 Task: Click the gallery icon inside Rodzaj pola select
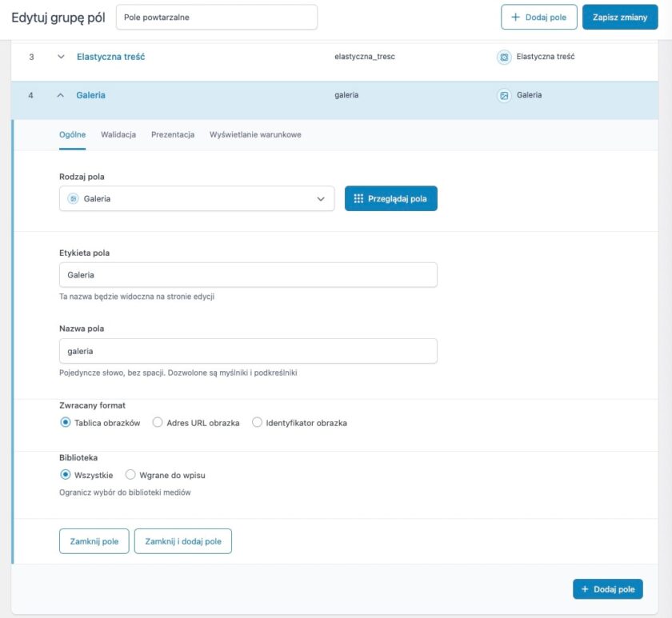pyautogui.click(x=73, y=198)
